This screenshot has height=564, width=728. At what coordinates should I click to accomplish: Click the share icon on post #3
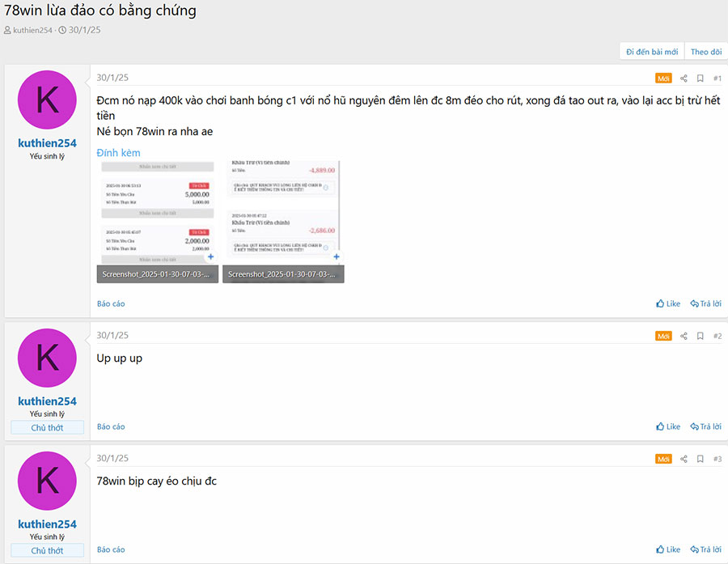point(684,459)
